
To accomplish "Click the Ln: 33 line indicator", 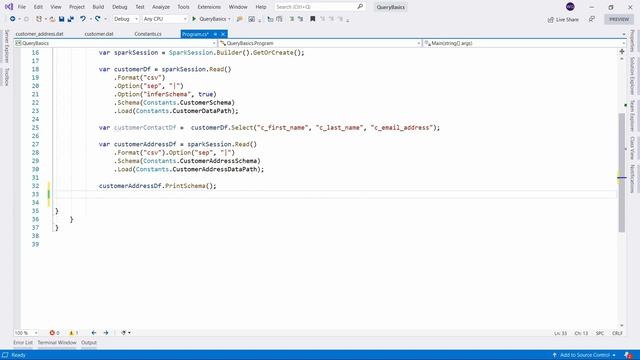I will [560, 333].
